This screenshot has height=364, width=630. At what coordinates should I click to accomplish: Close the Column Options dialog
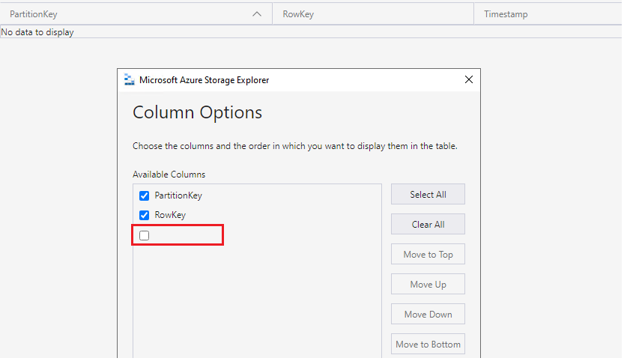[469, 79]
